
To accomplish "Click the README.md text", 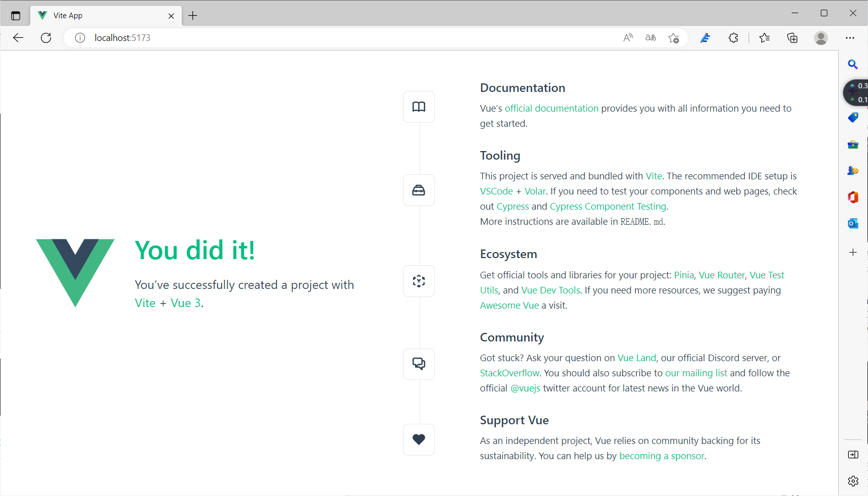I will pyautogui.click(x=642, y=221).
